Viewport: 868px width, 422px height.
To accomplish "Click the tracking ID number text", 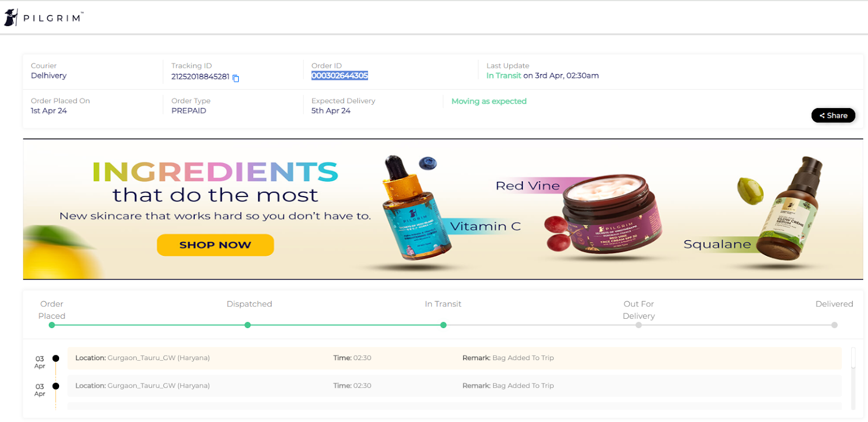I will coord(200,77).
